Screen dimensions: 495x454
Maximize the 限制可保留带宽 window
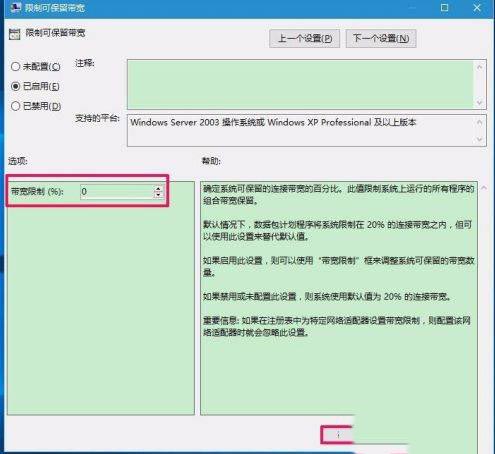pyautogui.click(x=444, y=7)
